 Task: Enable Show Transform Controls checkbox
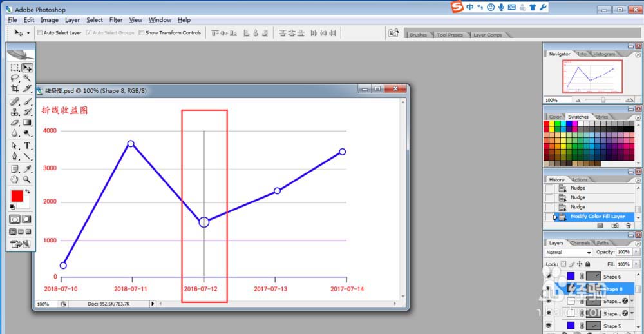point(141,32)
